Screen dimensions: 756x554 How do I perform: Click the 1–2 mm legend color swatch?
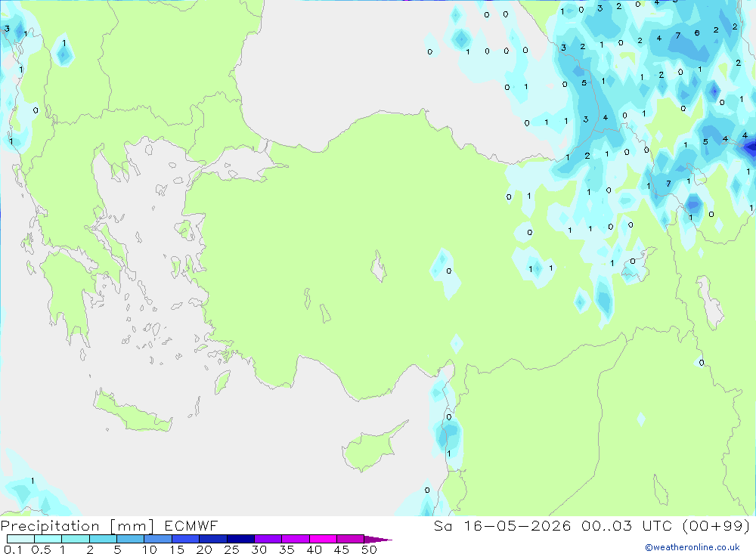tap(76, 539)
